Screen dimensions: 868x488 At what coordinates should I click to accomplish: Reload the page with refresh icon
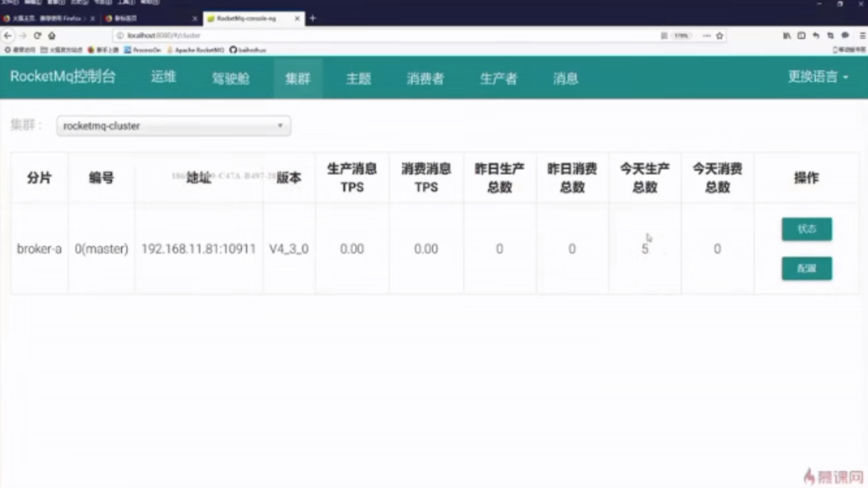coord(37,36)
